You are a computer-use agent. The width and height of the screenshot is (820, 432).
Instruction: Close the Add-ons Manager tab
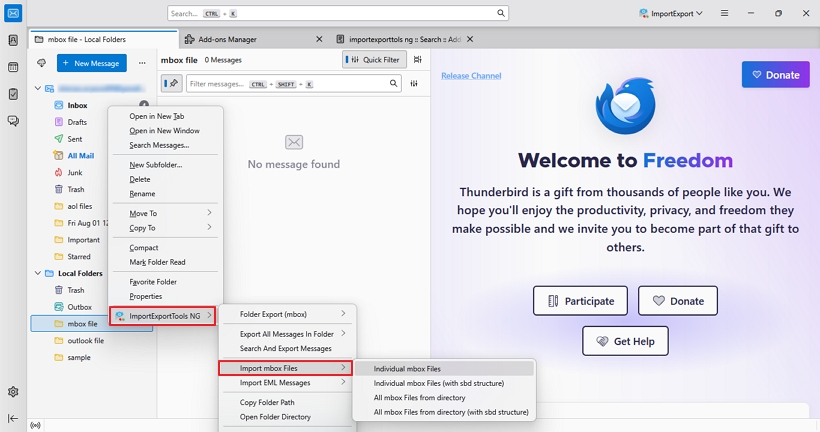click(x=319, y=39)
